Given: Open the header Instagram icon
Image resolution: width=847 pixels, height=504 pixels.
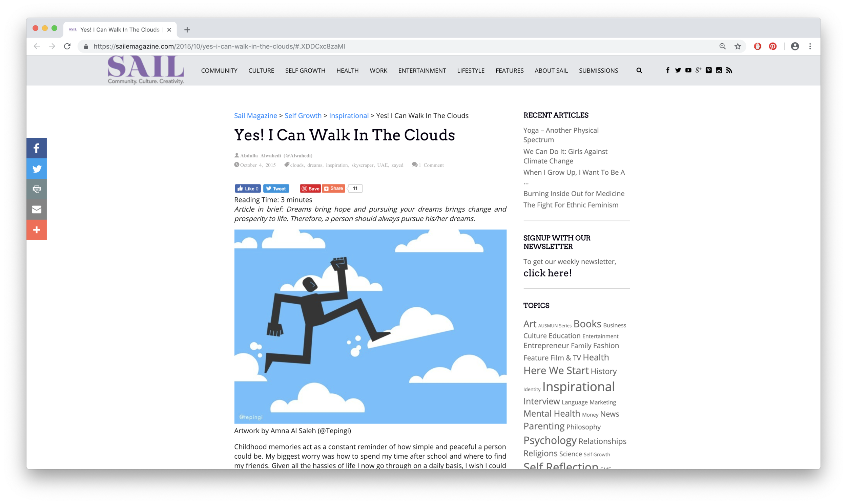Looking at the screenshot, I should tap(719, 70).
